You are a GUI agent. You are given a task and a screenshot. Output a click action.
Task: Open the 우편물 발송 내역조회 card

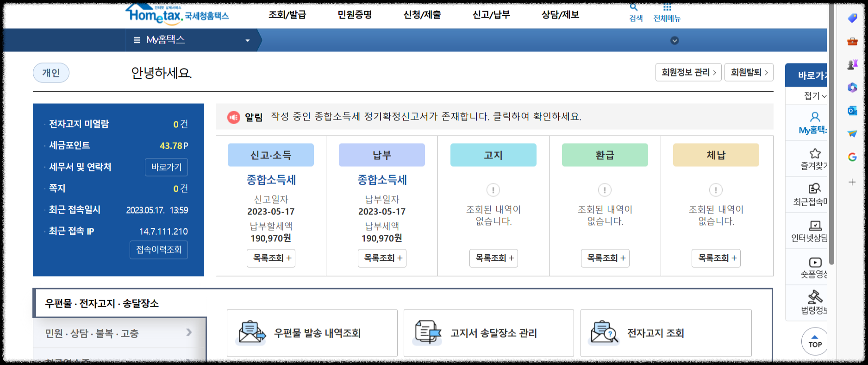pyautogui.click(x=312, y=333)
